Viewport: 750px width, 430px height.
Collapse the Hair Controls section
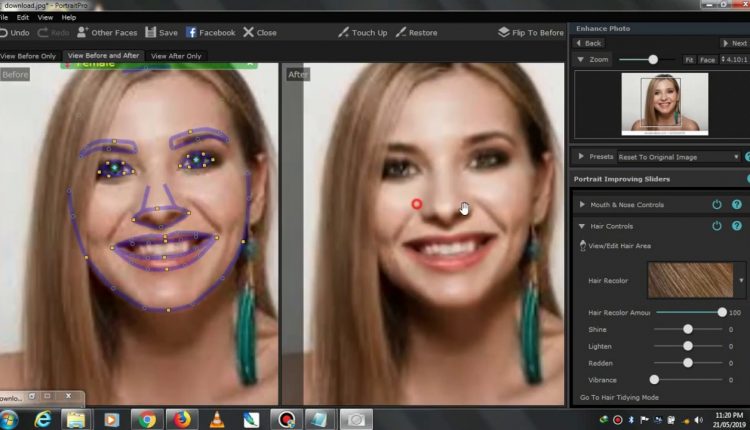tap(582, 226)
